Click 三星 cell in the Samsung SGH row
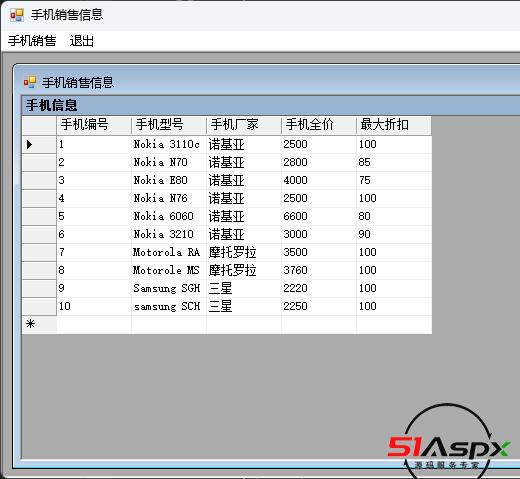This screenshot has height=479, width=520. coord(244,288)
